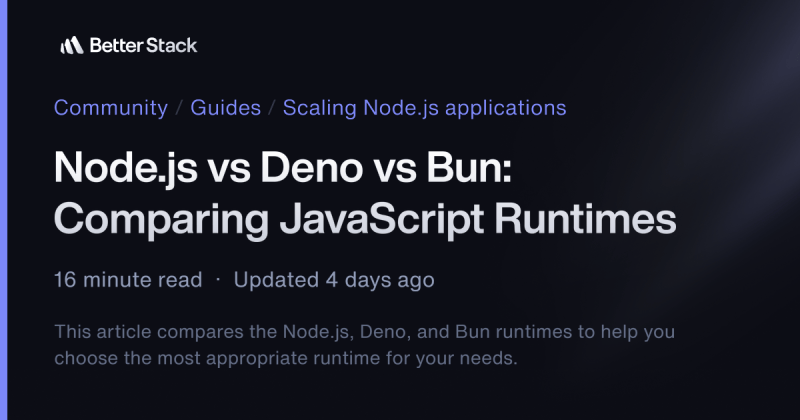
Task: Click the line 'choose the most appropriate runtime'
Action: coord(286,358)
